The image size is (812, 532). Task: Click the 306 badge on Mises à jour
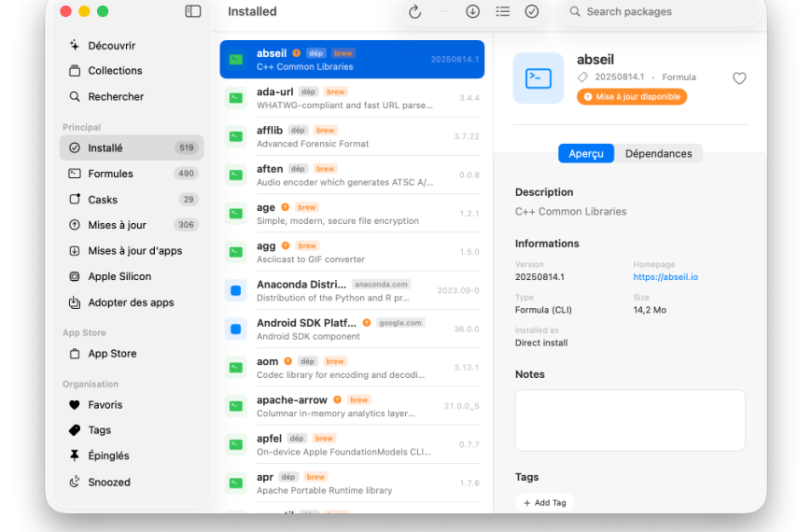[186, 225]
